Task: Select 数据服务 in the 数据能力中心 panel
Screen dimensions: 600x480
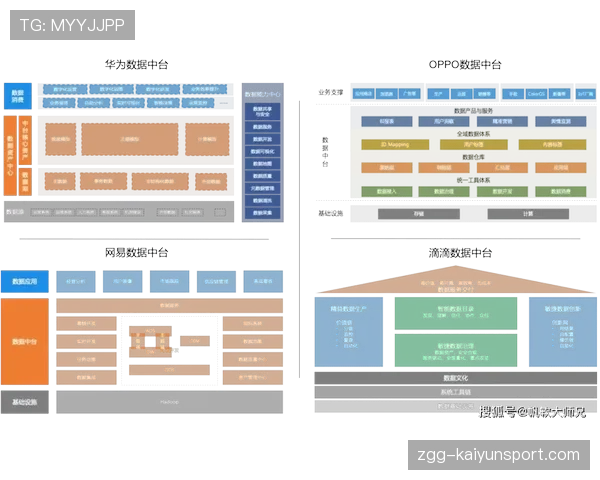Action: (262, 127)
